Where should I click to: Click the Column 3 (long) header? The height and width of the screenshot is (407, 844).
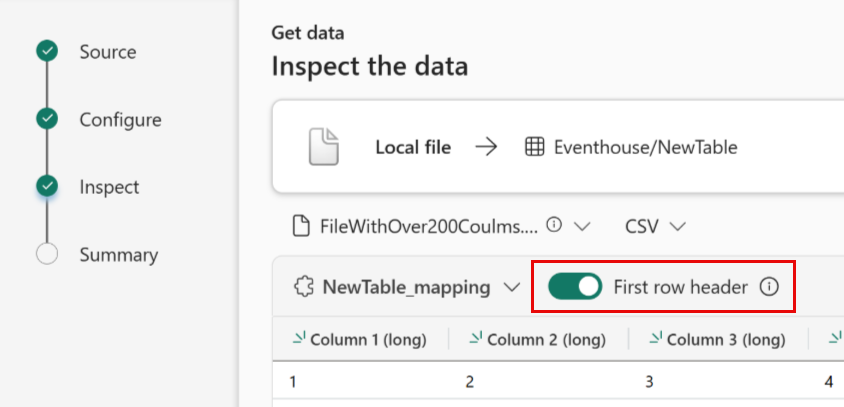[718, 339]
